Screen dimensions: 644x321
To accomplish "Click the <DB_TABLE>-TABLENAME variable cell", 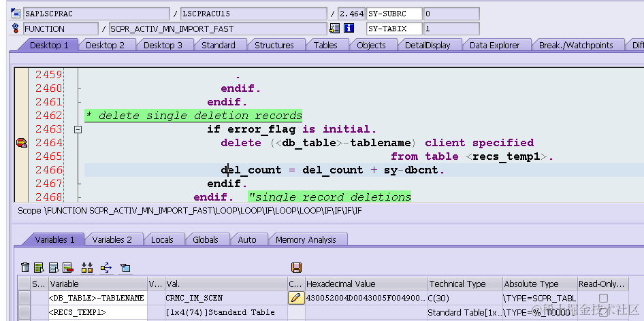I will pyautogui.click(x=98, y=298).
